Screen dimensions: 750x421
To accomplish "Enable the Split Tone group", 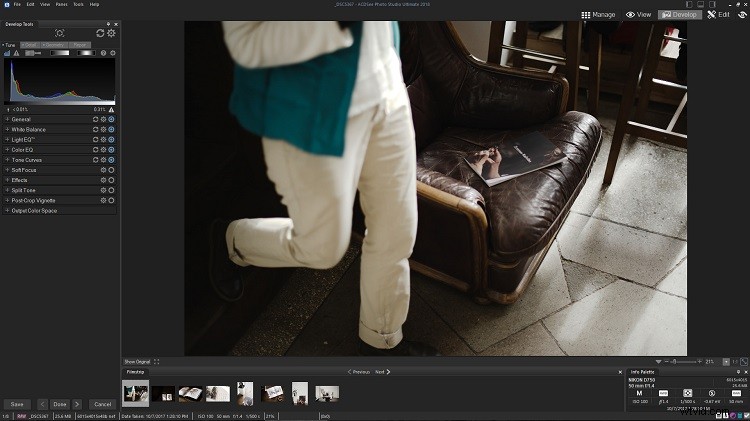I will click(111, 190).
